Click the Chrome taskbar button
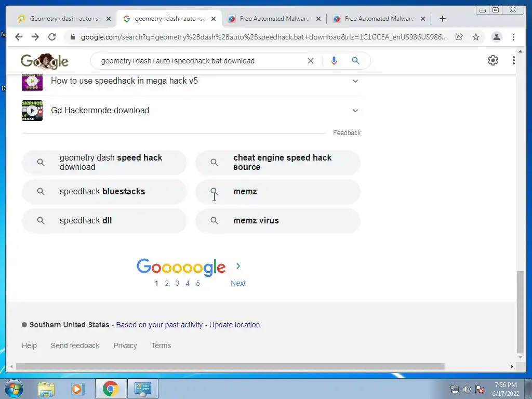The image size is (532, 399). [111, 389]
